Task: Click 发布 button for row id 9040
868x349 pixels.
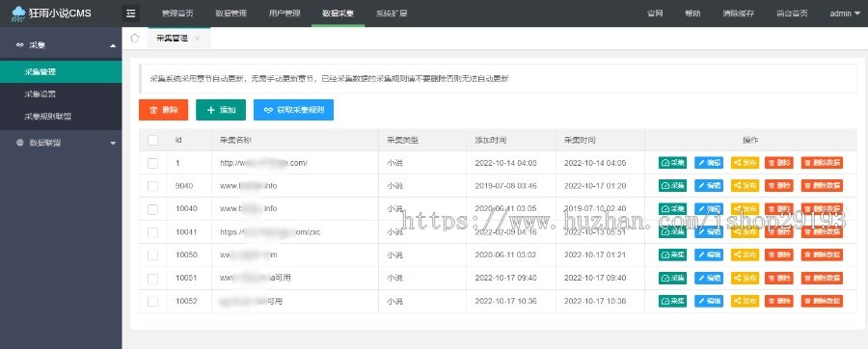Action: tap(746, 186)
